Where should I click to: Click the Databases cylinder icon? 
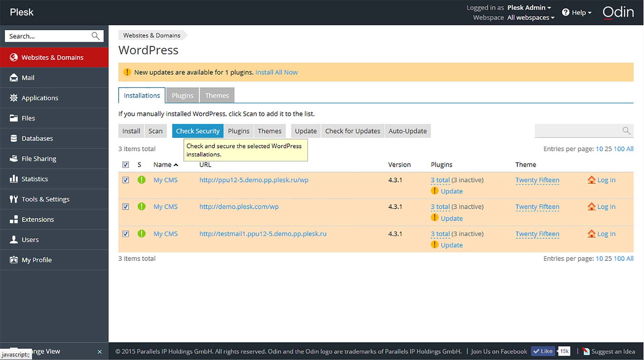14,138
